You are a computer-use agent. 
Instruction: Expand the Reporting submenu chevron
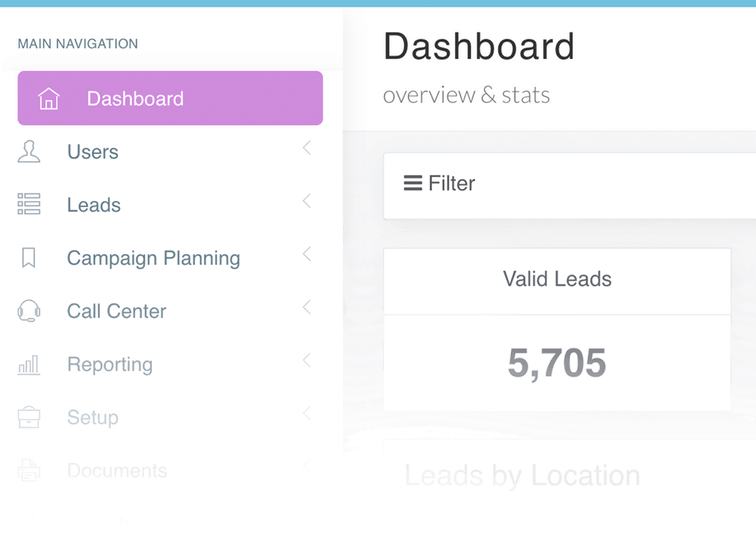307,361
